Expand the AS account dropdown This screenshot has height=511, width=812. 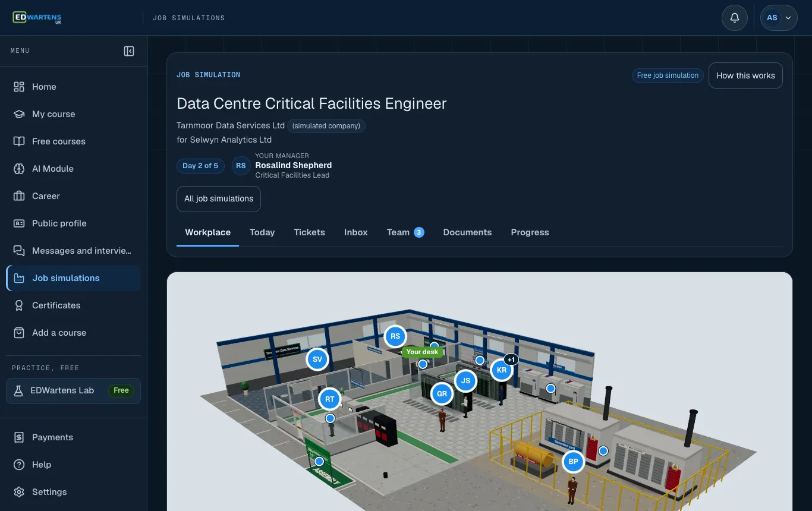779,18
